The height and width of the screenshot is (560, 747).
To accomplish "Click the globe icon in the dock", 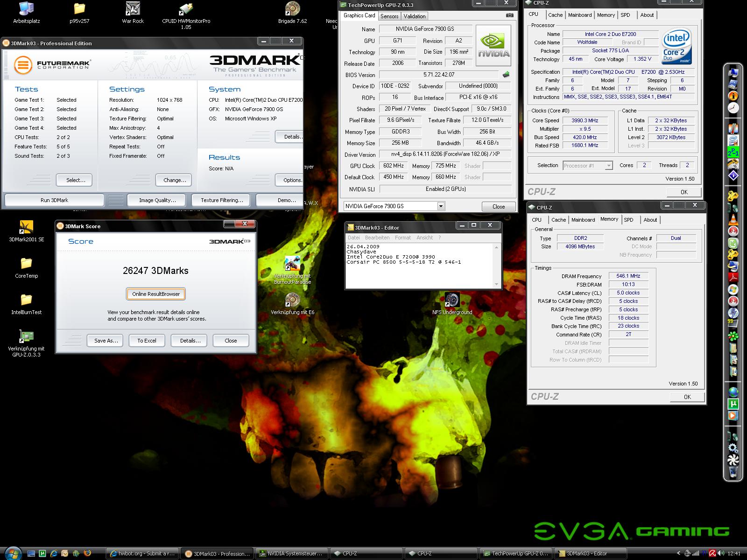I will click(733, 392).
